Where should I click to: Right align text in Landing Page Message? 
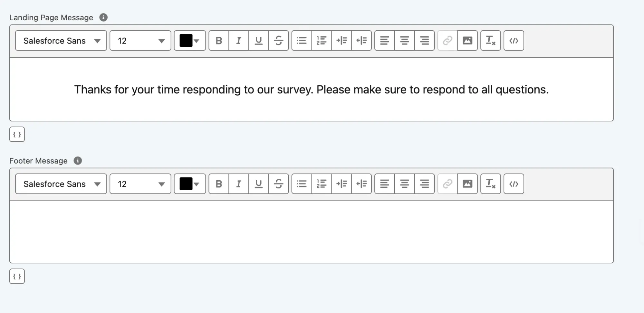pos(424,41)
